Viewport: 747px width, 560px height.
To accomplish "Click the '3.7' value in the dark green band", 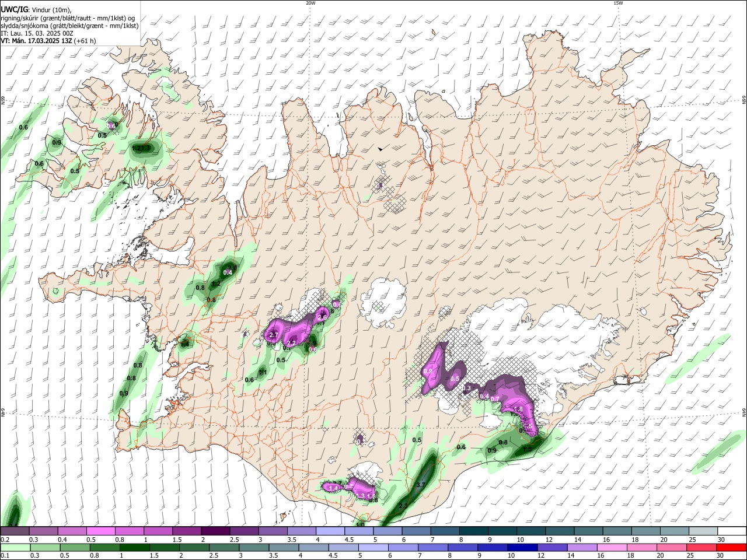I will point(421,485).
